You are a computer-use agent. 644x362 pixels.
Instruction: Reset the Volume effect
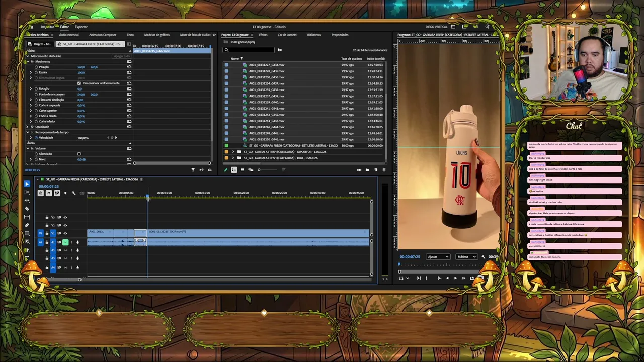click(129, 148)
